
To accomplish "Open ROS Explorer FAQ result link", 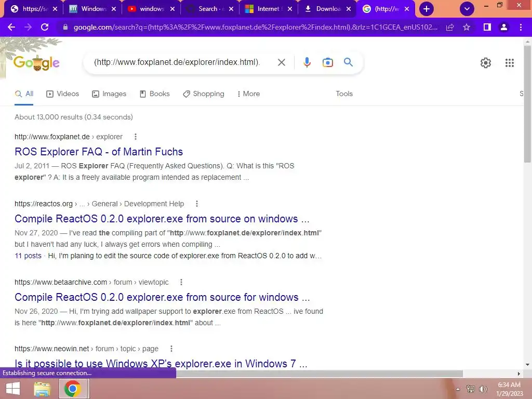I will [99, 152].
